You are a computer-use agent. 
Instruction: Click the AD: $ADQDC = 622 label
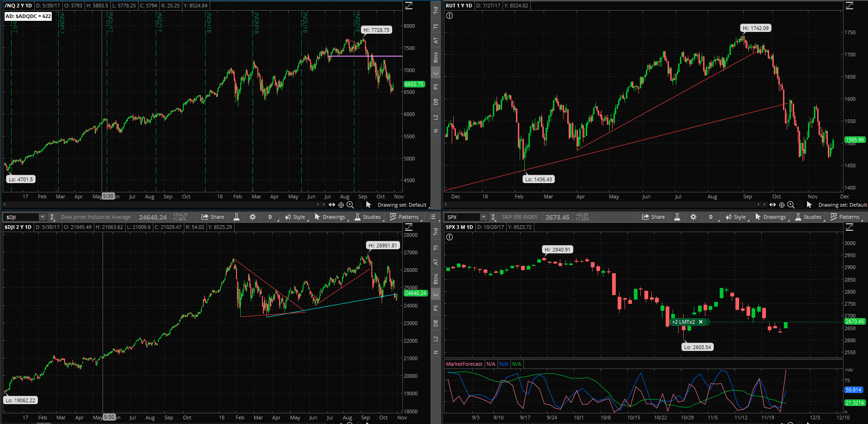pyautogui.click(x=28, y=16)
